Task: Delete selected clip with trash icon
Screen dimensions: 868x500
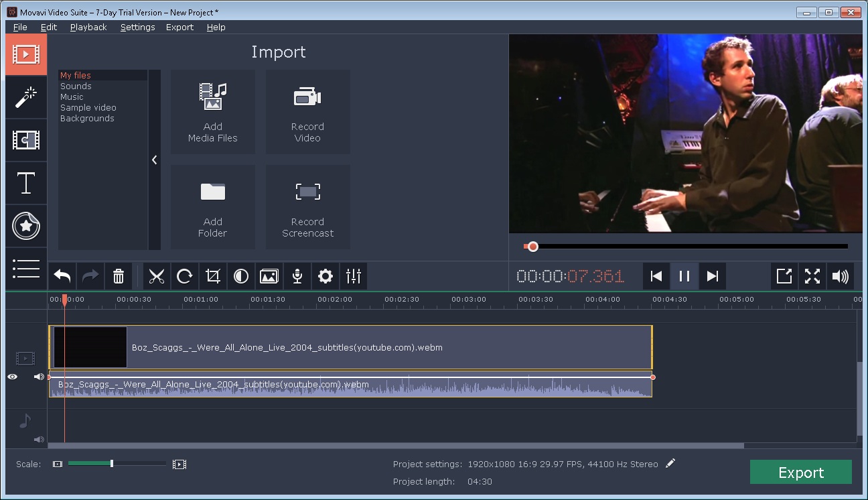Action: tap(119, 276)
